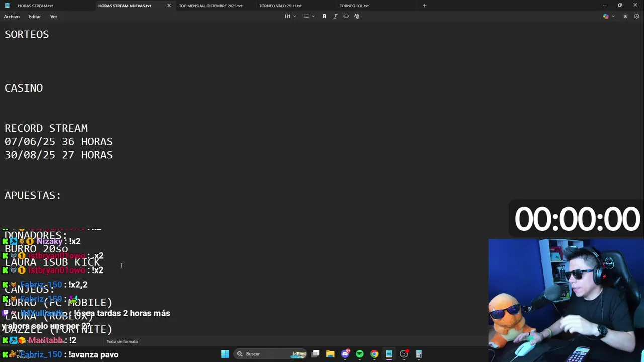Open the Calculator taskbar icon
This screenshot has width=644, height=362.
click(419, 354)
